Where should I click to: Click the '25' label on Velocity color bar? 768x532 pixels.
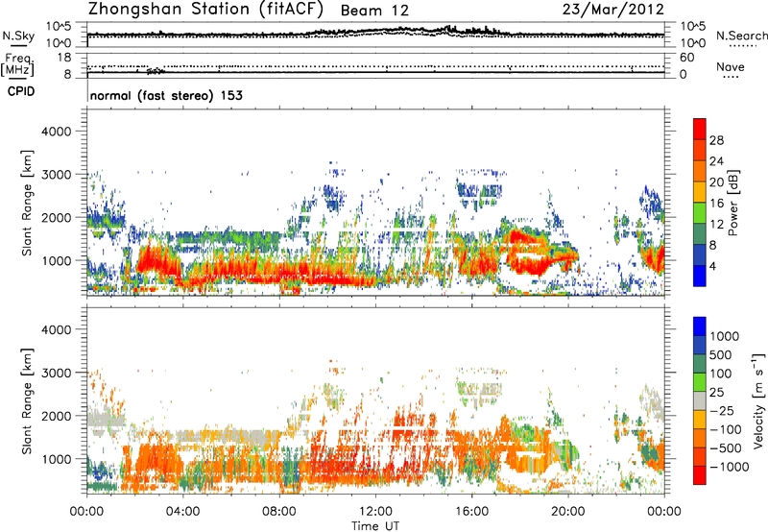pyautogui.click(x=716, y=392)
